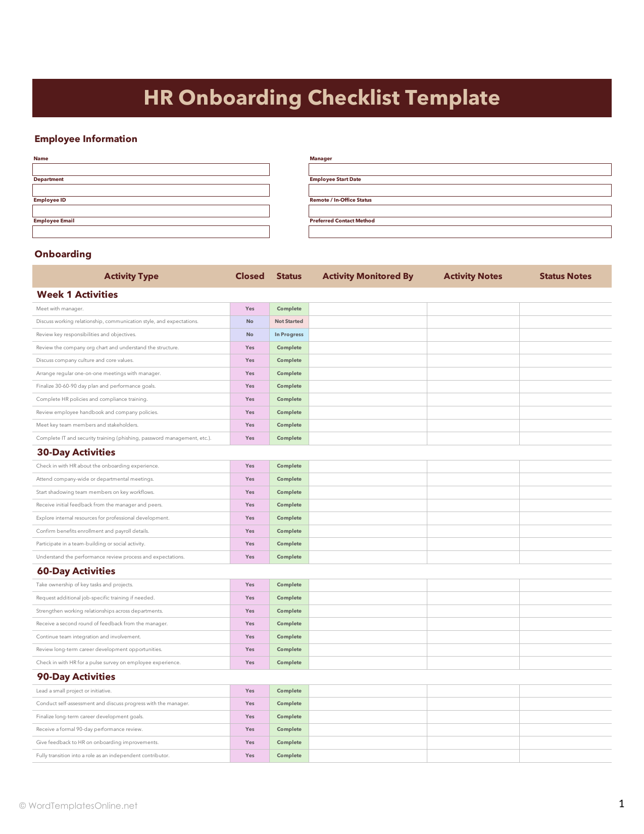Click Activity Monitored By cell for 'Attend company-wide' row
Viewport: 644px width, 834px height.
(368, 479)
